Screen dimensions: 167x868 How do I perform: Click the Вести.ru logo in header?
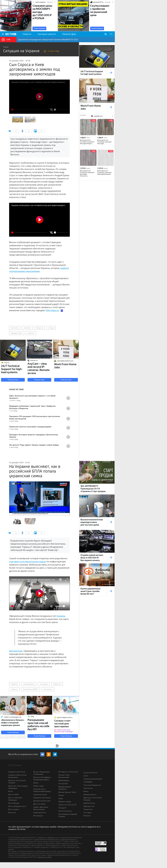11,34
